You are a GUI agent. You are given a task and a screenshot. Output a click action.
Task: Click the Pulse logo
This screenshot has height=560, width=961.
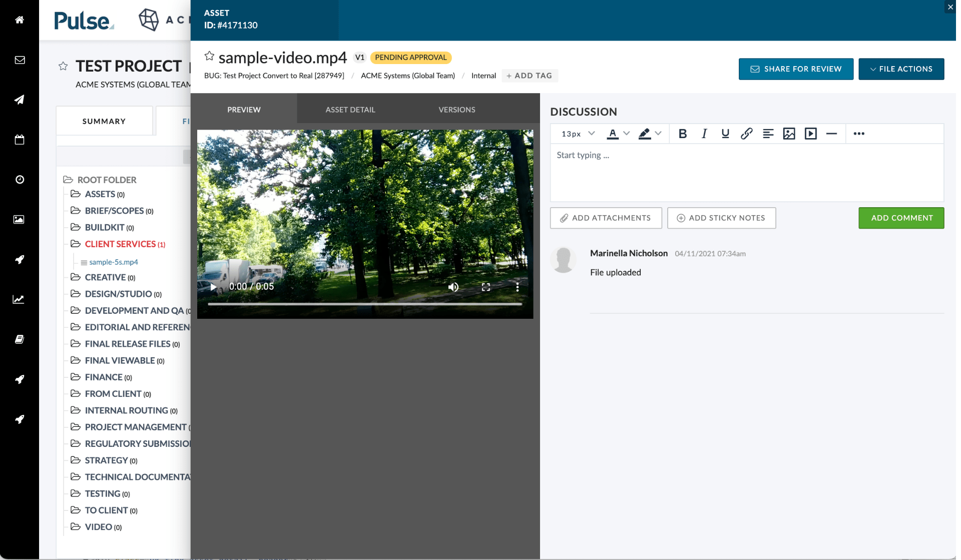[84, 21]
